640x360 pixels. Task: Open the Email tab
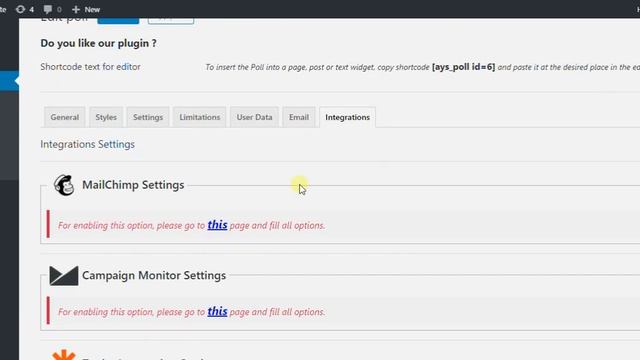(x=299, y=117)
